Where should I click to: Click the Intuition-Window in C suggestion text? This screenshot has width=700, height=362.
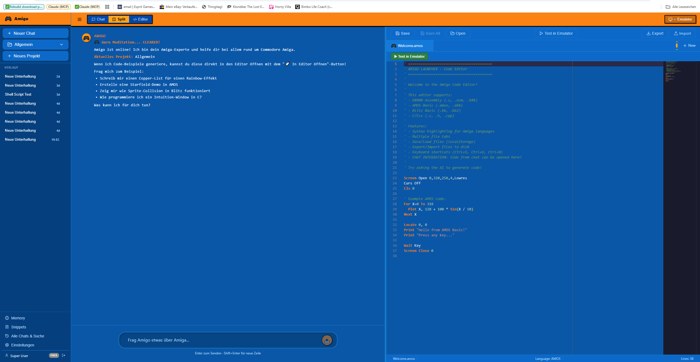pyautogui.click(x=150, y=97)
